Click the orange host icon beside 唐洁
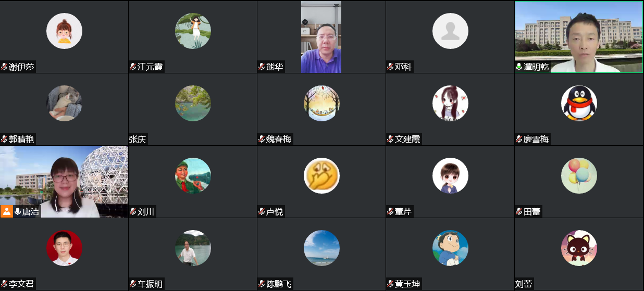Viewport: 644px width, 291px height. click(6, 211)
